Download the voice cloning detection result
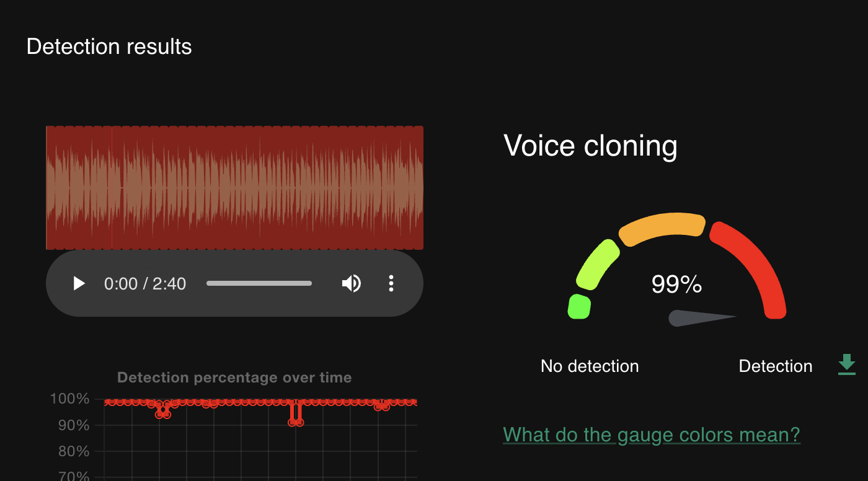 (846, 364)
